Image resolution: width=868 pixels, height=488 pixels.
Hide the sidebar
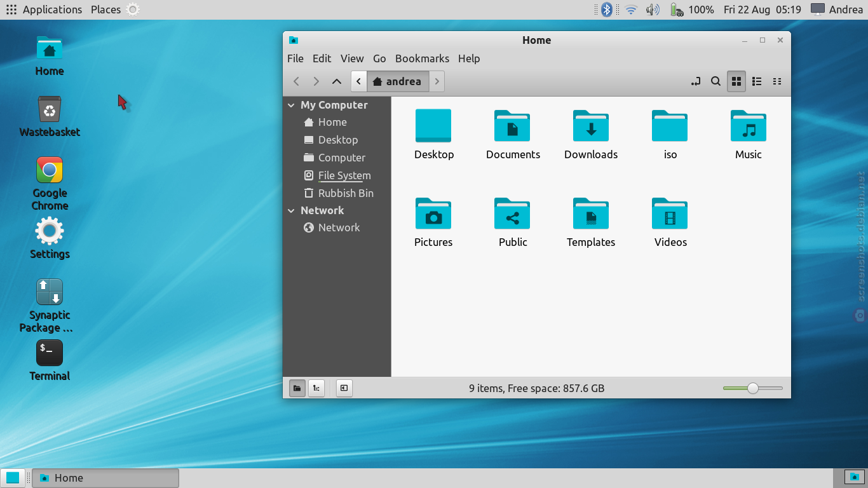(344, 388)
